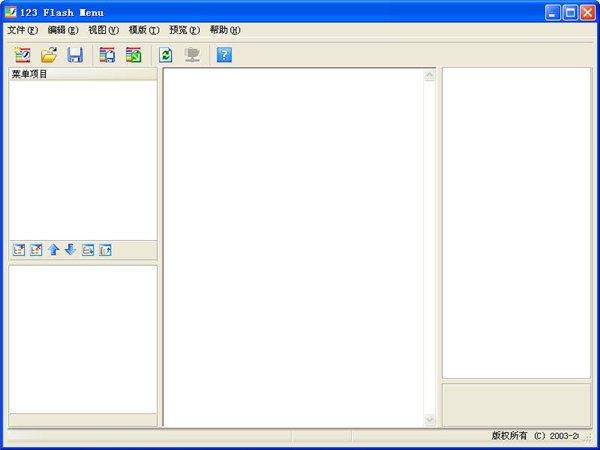Click the new Flash menu project icon
The width and height of the screenshot is (600, 450).
point(23,55)
